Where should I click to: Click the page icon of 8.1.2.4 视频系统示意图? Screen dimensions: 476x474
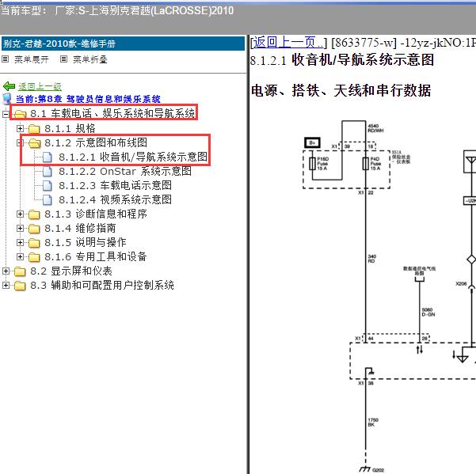coord(47,200)
